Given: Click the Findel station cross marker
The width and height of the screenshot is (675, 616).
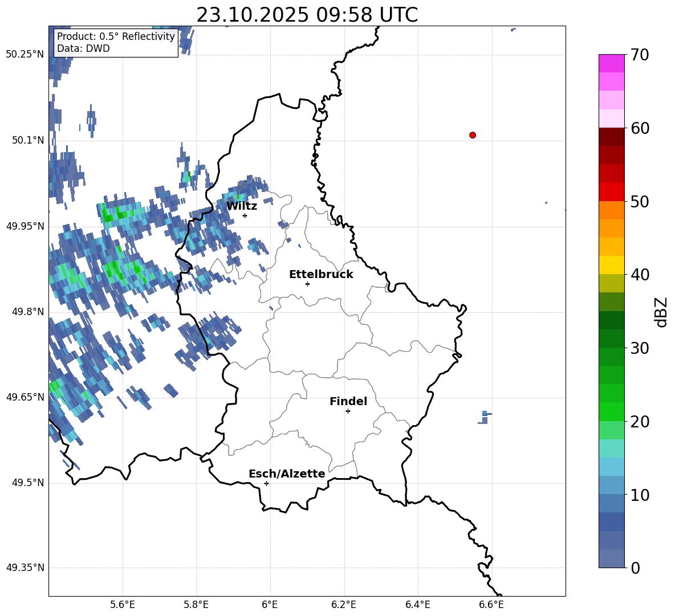Looking at the screenshot, I should pyautogui.click(x=348, y=411).
